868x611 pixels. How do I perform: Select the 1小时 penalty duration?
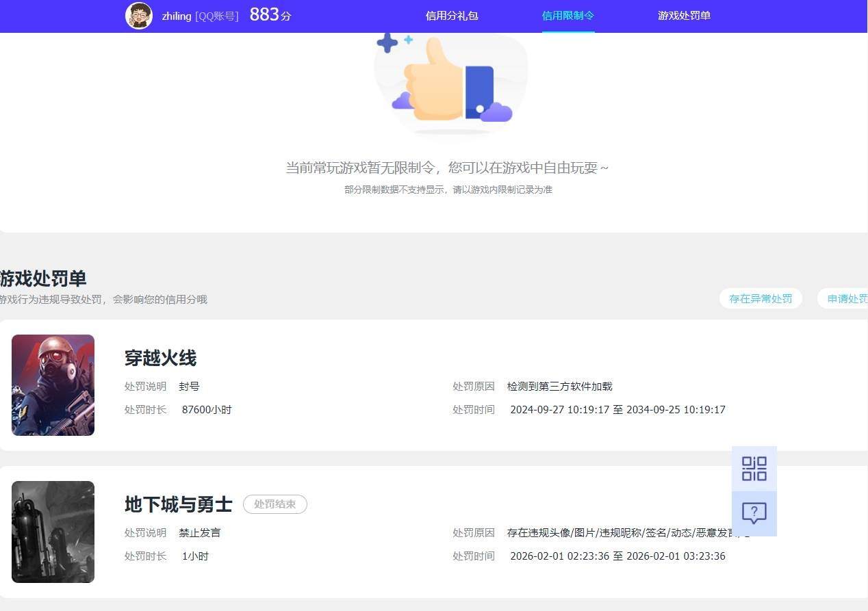[x=195, y=556]
